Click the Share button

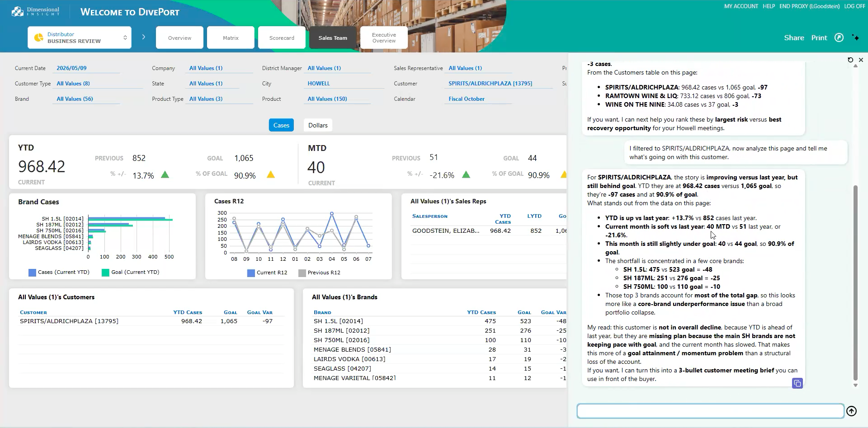click(x=794, y=38)
